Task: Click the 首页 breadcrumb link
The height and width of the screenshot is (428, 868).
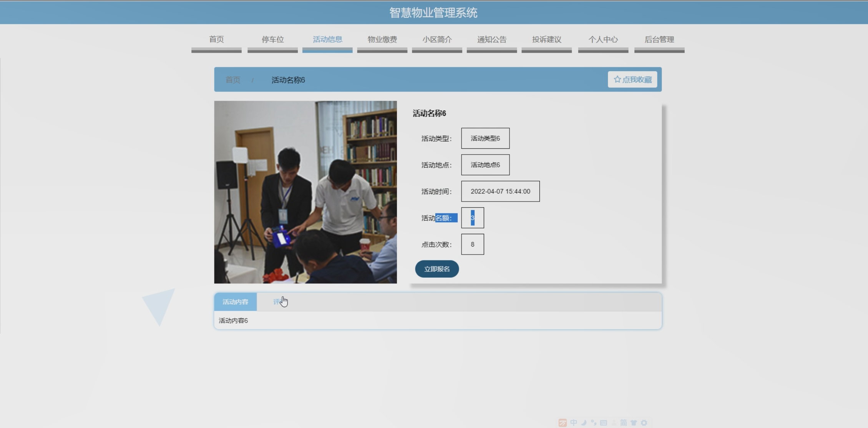Action: (x=232, y=80)
